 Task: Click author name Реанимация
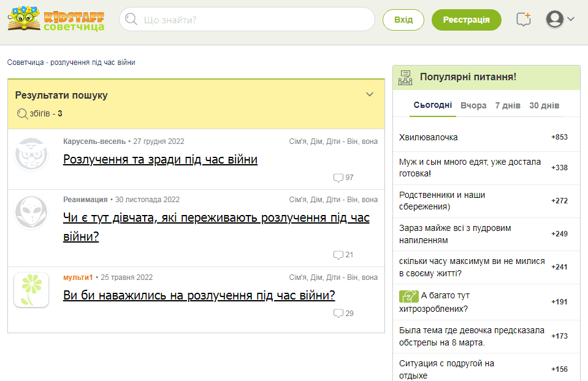(85, 200)
